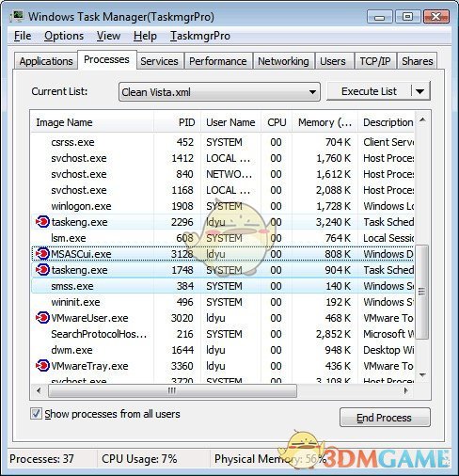Open the File menu
This screenshot has height=476, width=459.
[x=23, y=36]
